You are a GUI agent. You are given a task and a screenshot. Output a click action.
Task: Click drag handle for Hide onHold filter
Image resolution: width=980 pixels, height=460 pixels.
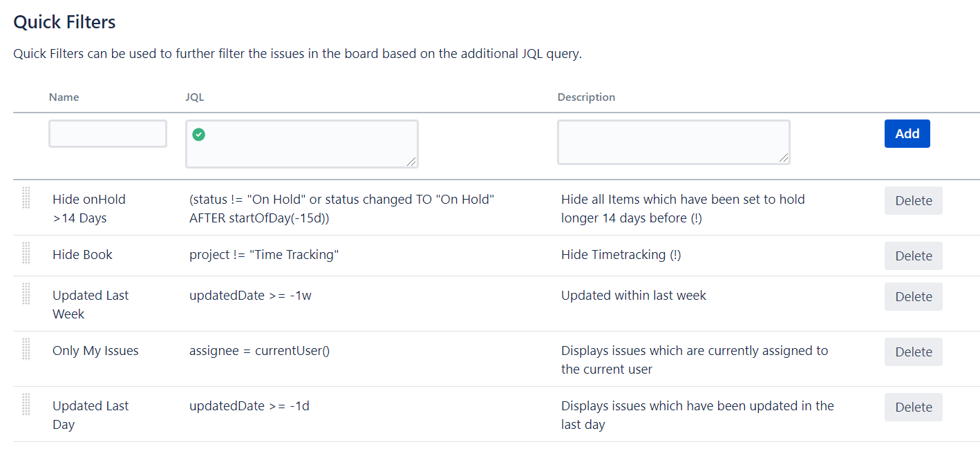click(x=26, y=198)
